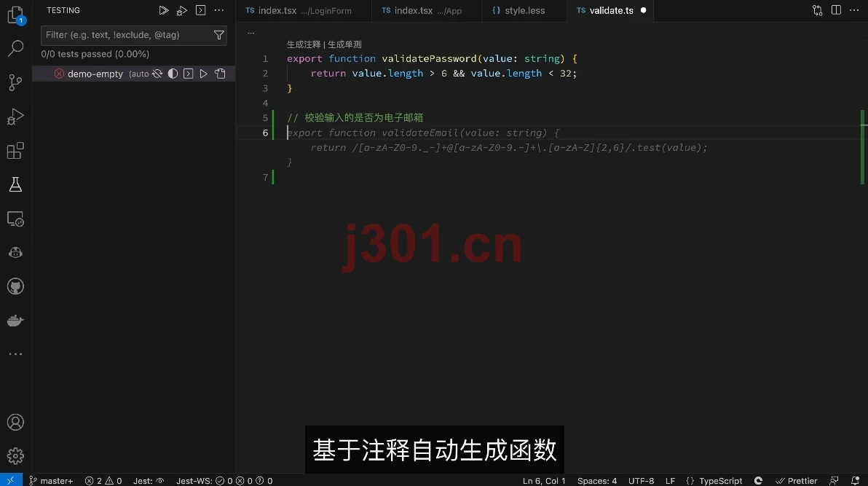Open Run and Debug view

(15, 117)
